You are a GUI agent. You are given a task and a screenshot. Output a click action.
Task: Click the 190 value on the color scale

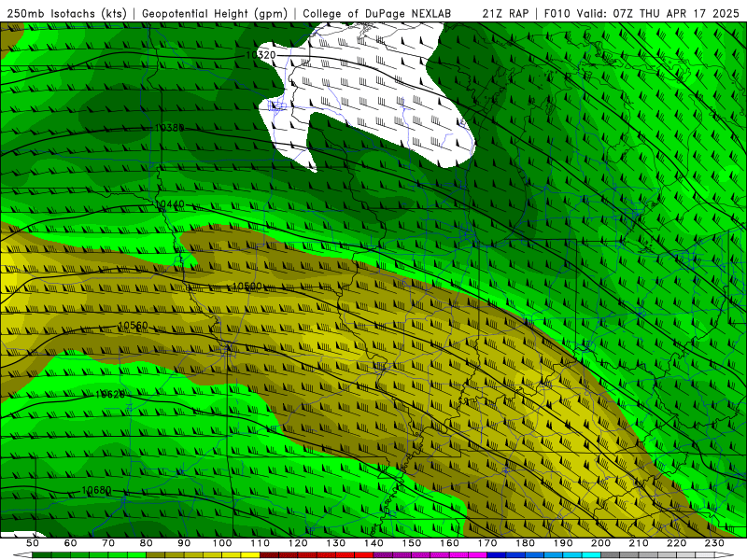(x=563, y=543)
